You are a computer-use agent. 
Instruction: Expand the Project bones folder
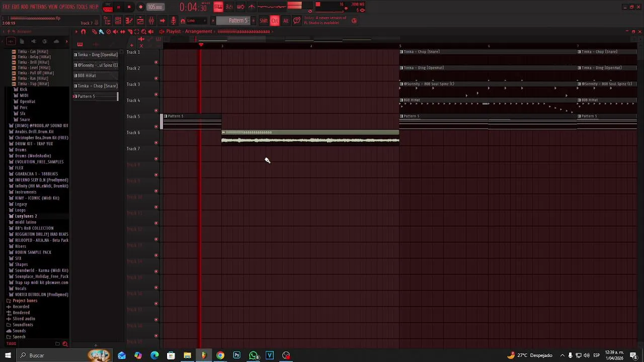pos(25,301)
